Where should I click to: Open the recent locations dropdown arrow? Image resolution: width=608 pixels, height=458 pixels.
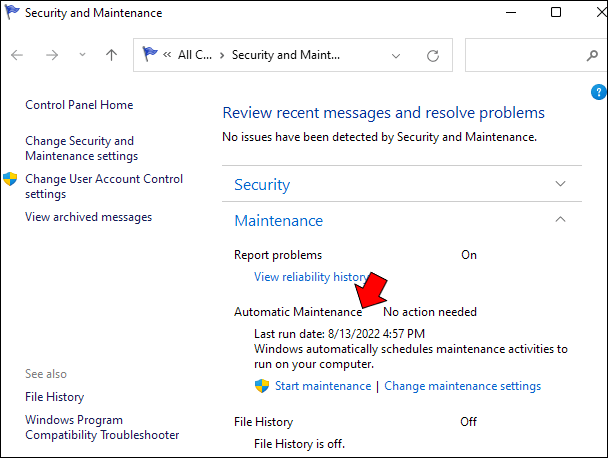[x=82, y=55]
